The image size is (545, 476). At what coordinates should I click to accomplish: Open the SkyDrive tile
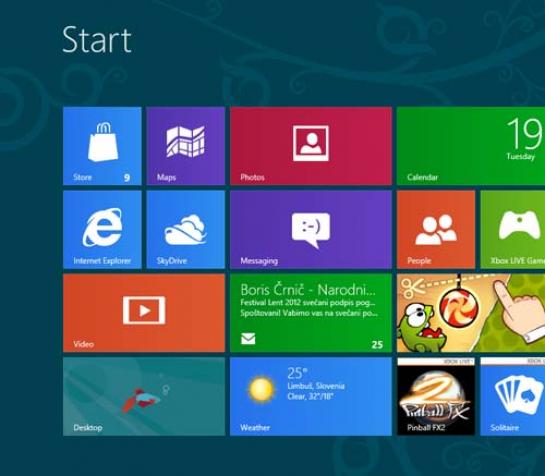click(x=186, y=229)
